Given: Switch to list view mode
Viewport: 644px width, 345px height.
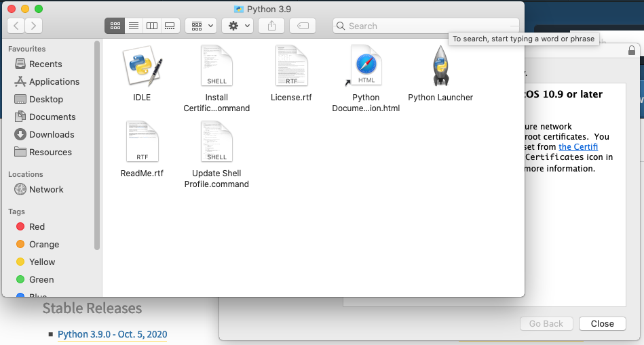Looking at the screenshot, I should tap(134, 26).
